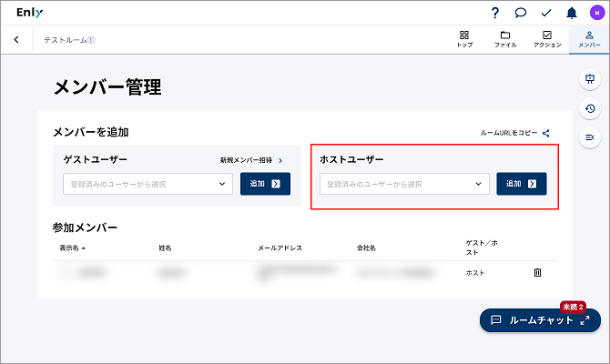Click the 未読 2 unread badge
The image size is (610, 364).
(573, 307)
